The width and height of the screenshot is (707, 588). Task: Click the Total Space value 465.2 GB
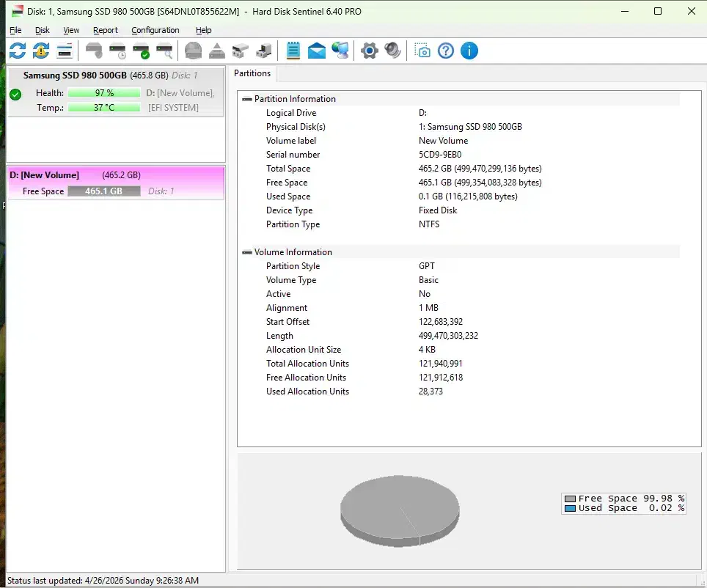coord(480,169)
